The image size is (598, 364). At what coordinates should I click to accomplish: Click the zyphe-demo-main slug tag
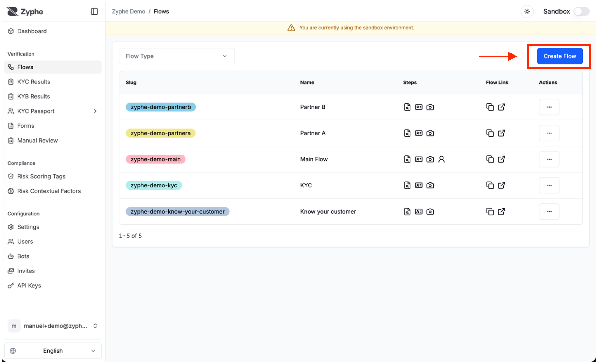click(x=156, y=159)
